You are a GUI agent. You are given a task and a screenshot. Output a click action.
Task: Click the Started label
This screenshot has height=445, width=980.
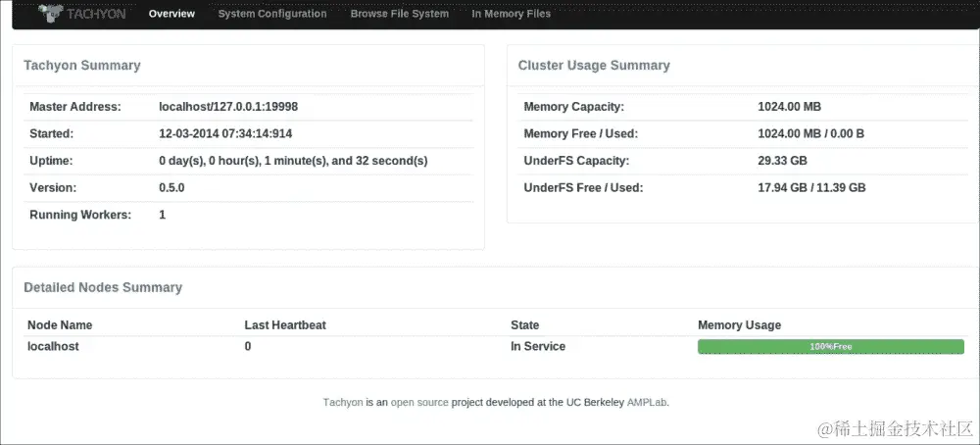tap(51, 133)
